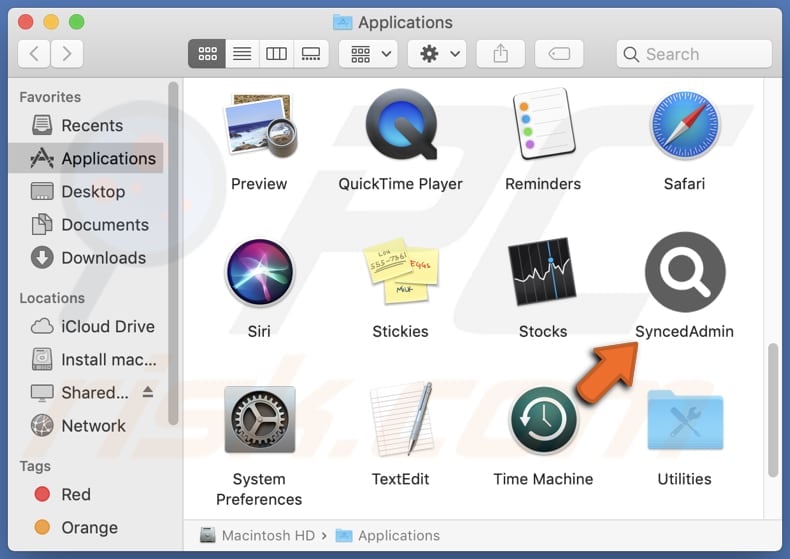Click Applications in the path bar
Image resolution: width=790 pixels, height=559 pixels.
[x=387, y=535]
